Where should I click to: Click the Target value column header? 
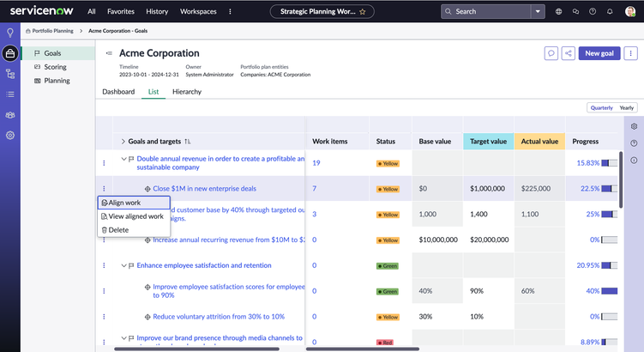(488, 142)
